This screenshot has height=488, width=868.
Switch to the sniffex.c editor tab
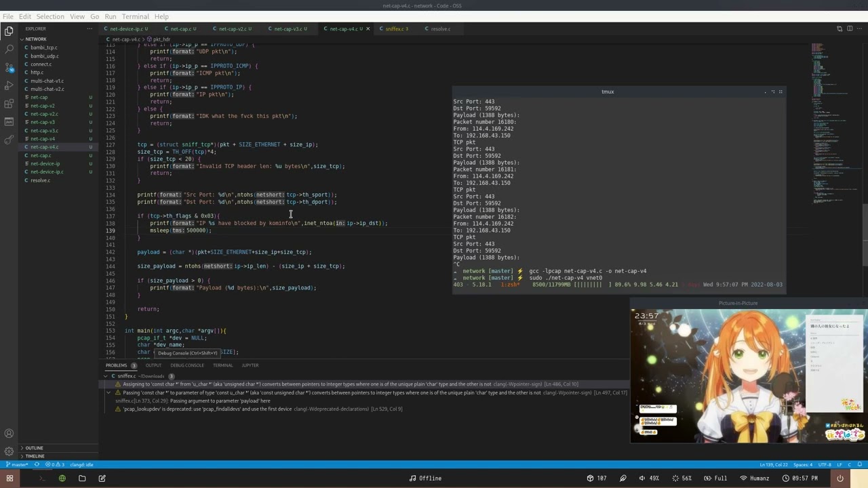point(394,29)
